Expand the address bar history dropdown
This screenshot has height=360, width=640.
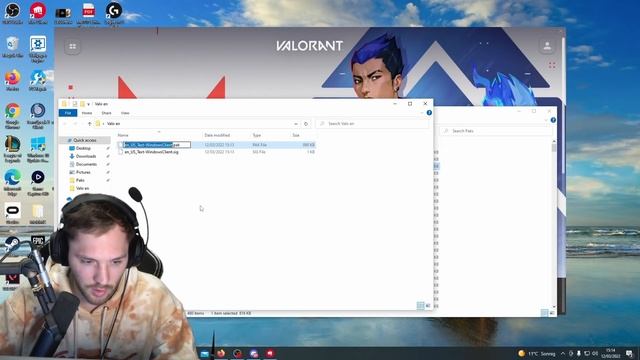(296, 124)
